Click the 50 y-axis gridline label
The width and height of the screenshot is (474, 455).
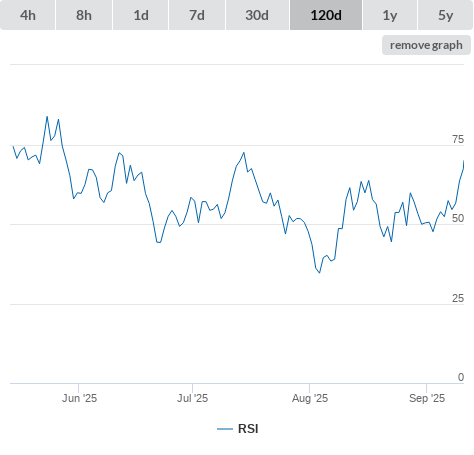[458, 218]
